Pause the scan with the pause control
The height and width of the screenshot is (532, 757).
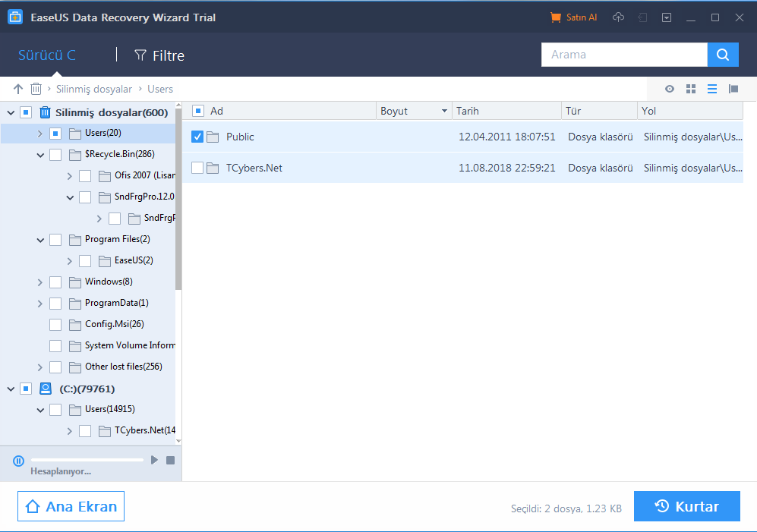pyautogui.click(x=18, y=461)
